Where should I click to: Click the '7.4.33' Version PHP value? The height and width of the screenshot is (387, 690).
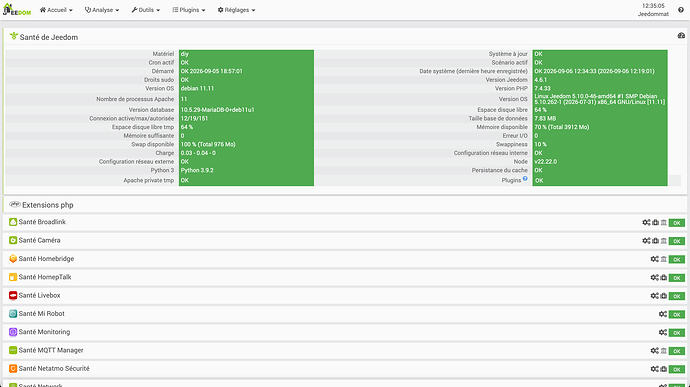543,88
